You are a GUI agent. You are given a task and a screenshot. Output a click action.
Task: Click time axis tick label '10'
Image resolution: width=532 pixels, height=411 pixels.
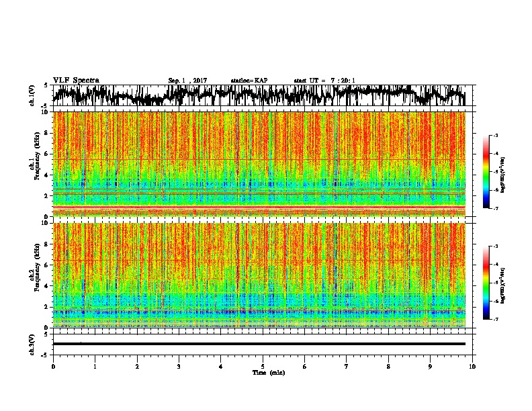(472, 366)
